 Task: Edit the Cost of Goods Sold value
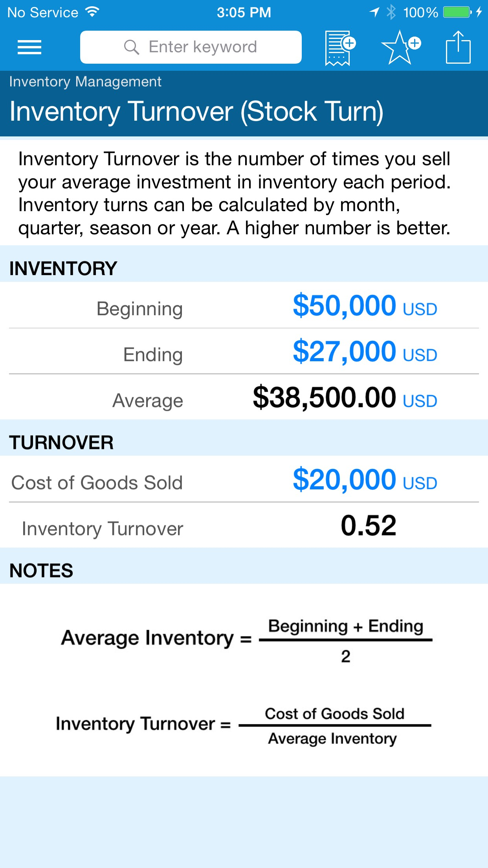tap(344, 480)
